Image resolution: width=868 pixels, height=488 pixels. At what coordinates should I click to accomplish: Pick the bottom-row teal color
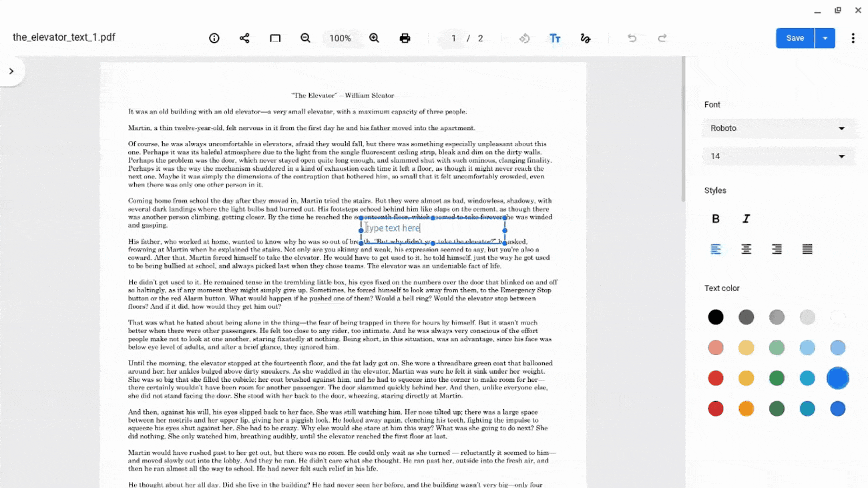click(x=807, y=409)
